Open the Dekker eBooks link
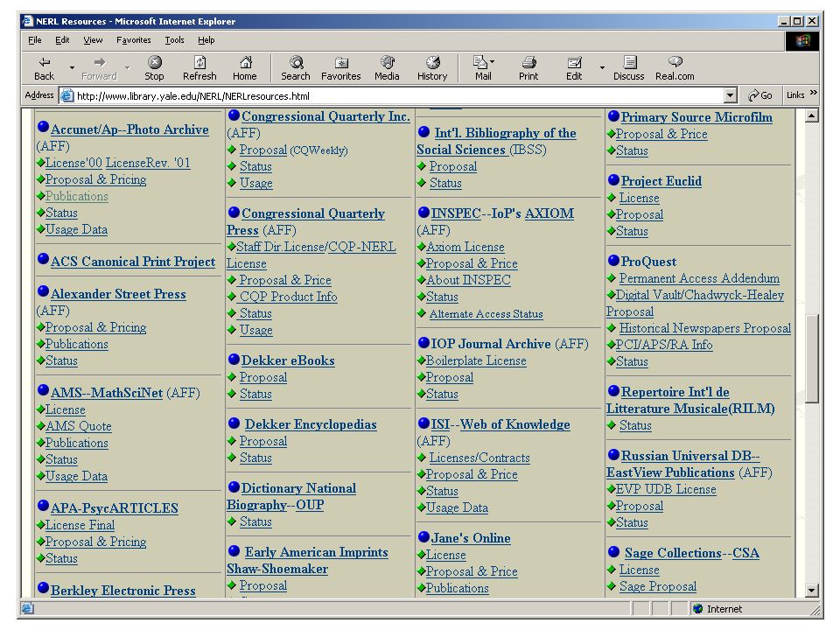The width and height of the screenshot is (840, 630). click(288, 360)
